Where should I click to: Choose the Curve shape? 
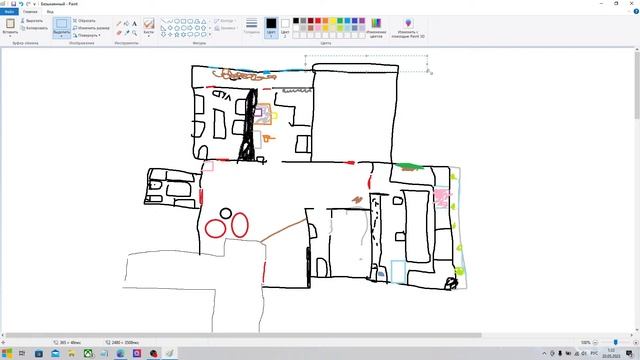(170, 21)
